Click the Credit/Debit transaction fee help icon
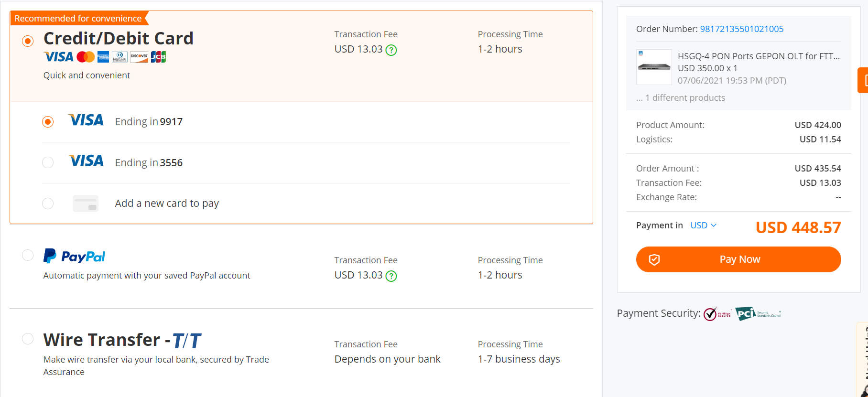This screenshot has height=397, width=868. [391, 50]
